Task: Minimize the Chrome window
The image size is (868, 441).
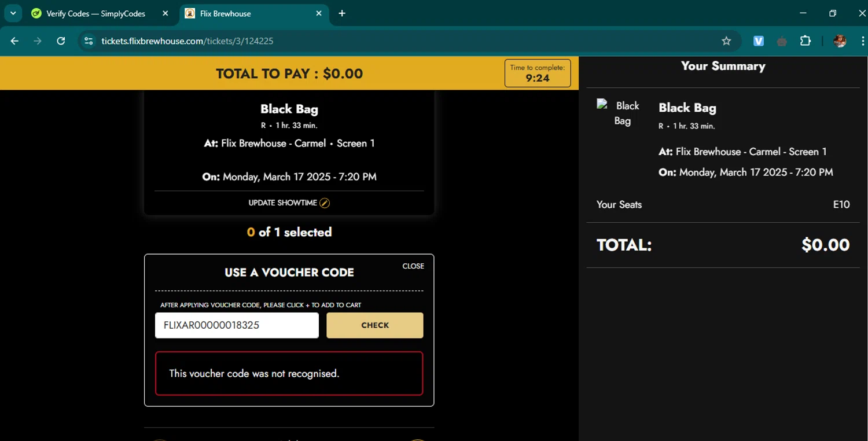Action: [803, 13]
